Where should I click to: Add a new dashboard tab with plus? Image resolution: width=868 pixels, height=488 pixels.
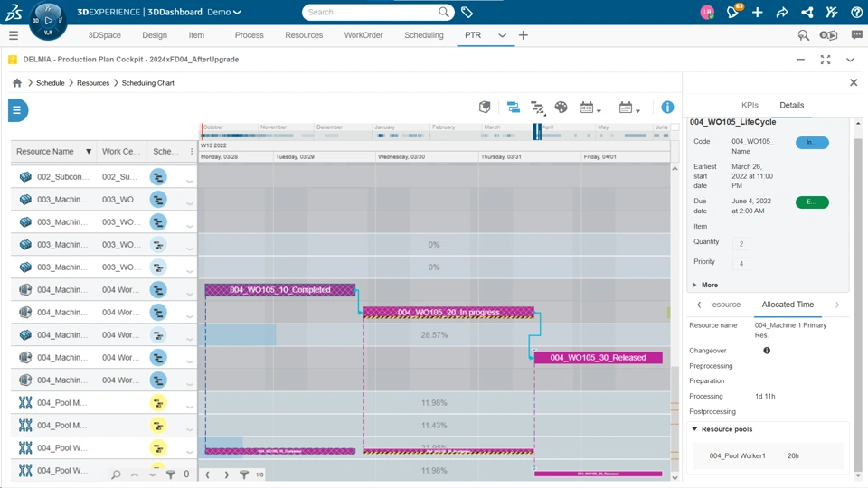point(524,35)
